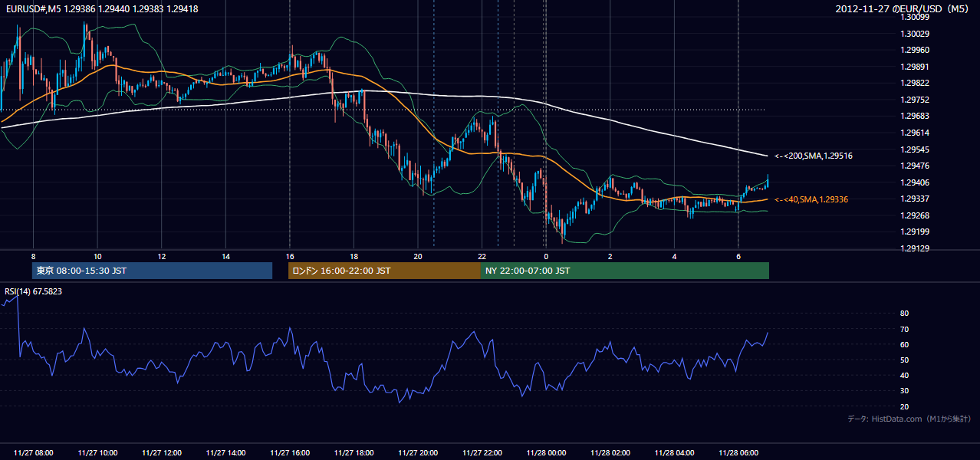Screen dimensions: 980x460
Task: Click the hour 4 tick under the price chart
Action: click(x=674, y=255)
